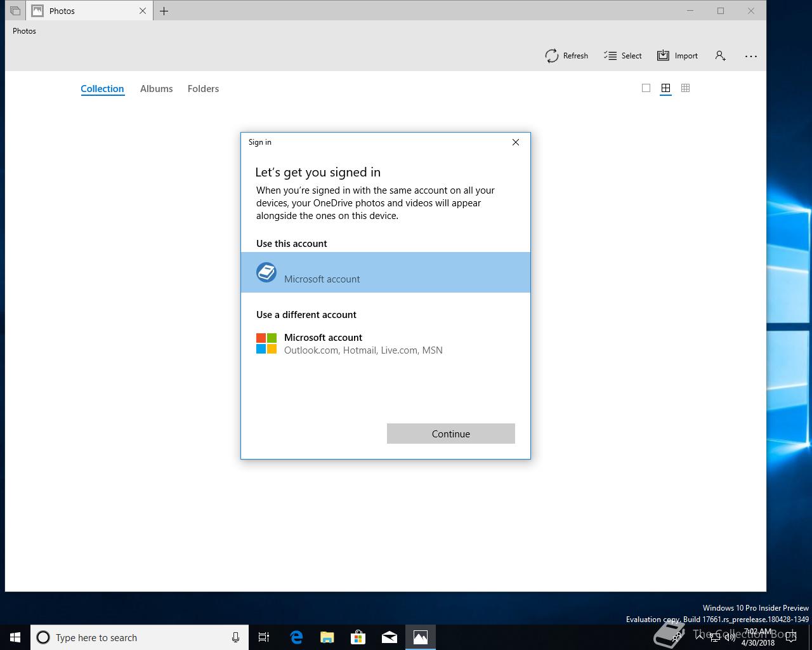Select the Photos window tab
Viewport: 812px width, 650px height.
(x=89, y=11)
